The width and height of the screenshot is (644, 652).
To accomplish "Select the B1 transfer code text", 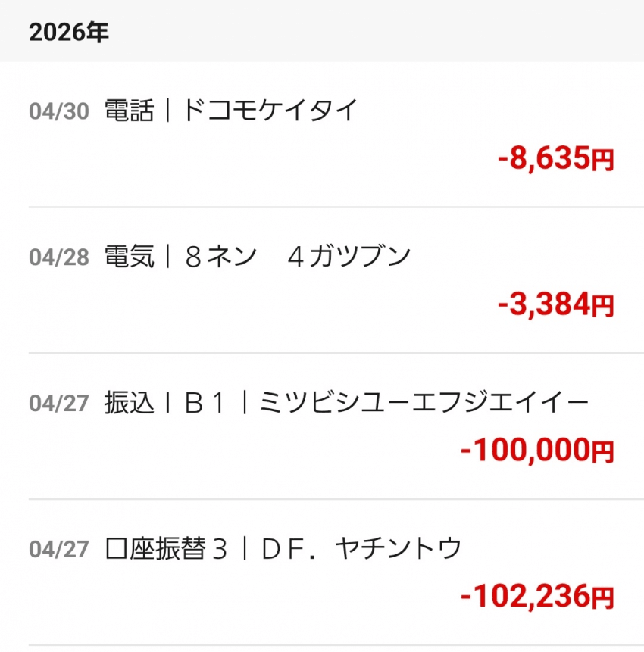I will click(x=205, y=403).
